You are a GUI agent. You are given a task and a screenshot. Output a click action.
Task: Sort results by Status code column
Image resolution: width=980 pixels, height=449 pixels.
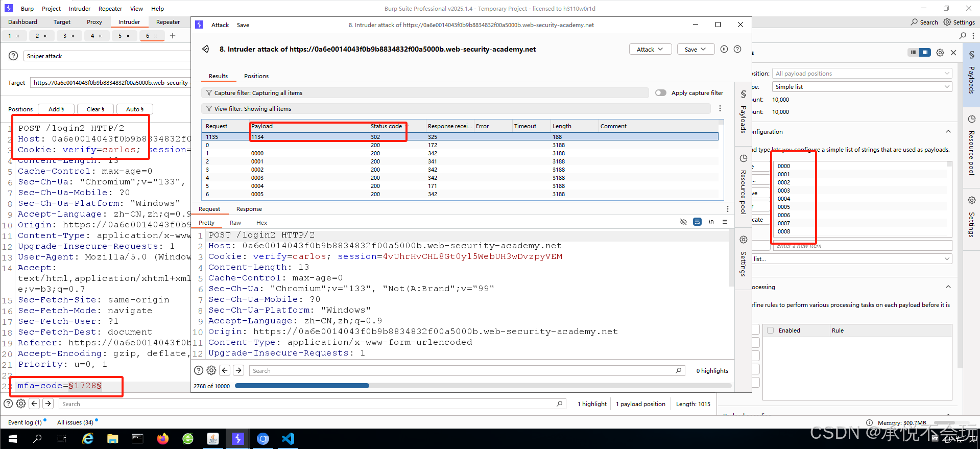[x=387, y=126]
